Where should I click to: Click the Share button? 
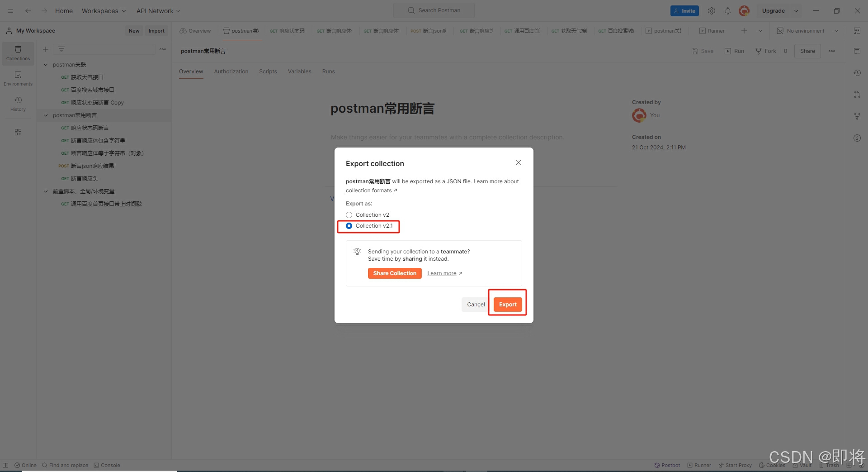coord(807,51)
